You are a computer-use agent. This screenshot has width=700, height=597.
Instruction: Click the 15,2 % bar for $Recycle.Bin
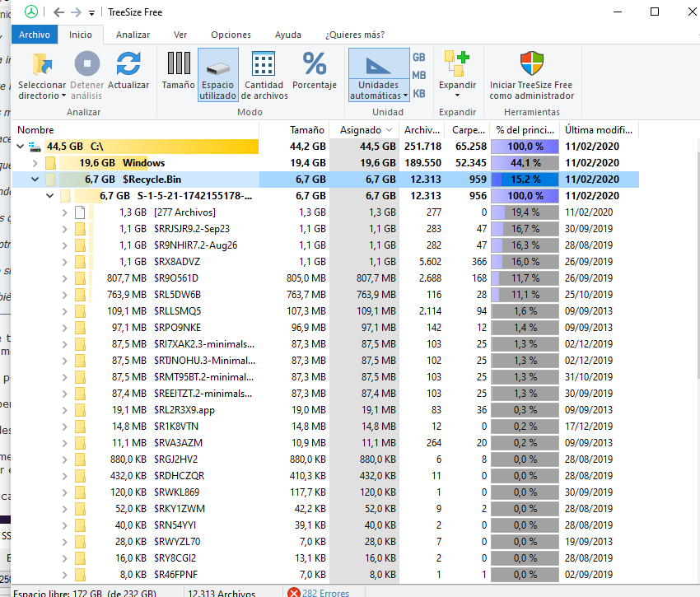point(525,180)
